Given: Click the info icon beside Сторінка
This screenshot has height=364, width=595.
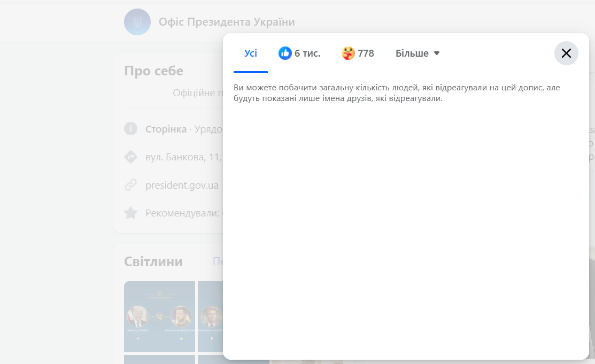Looking at the screenshot, I should click(x=131, y=129).
